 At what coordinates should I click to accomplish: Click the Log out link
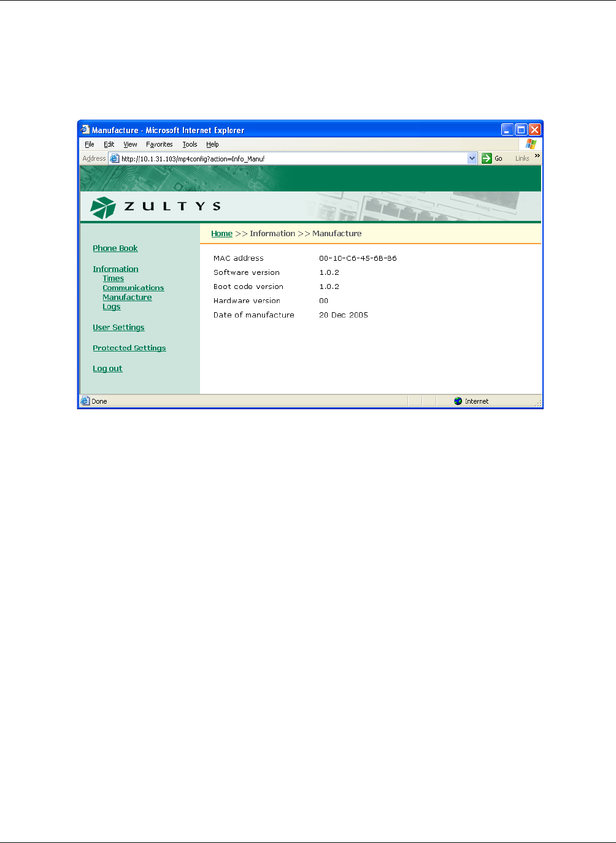[107, 369]
